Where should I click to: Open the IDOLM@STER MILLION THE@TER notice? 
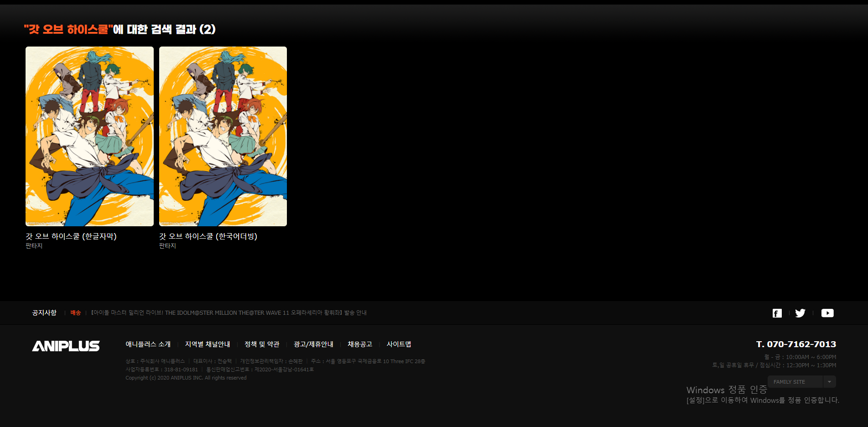pyautogui.click(x=229, y=313)
